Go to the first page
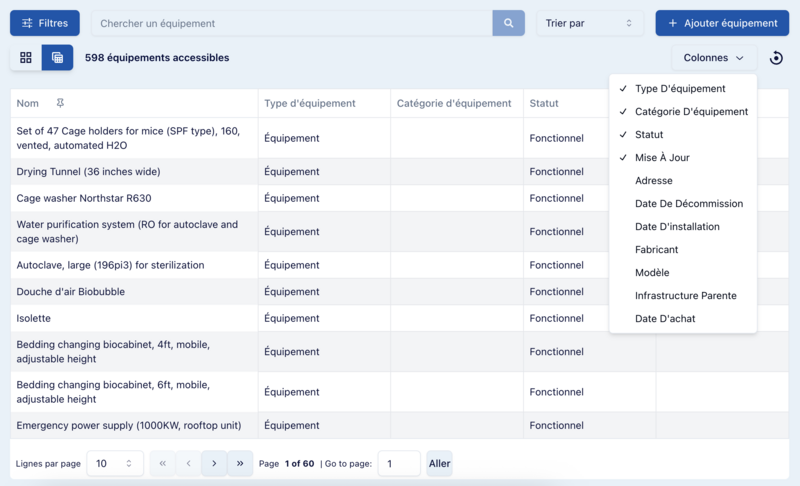This screenshot has height=486, width=800. [x=162, y=464]
